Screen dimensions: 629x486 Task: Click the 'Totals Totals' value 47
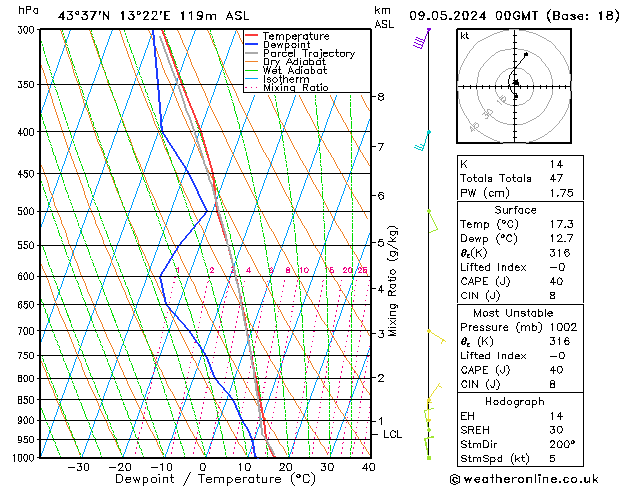coord(556,178)
